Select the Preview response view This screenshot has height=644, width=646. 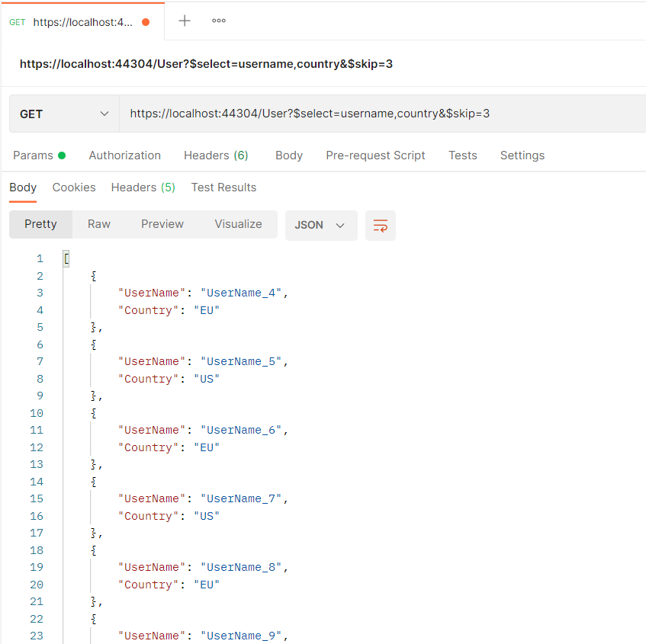pos(162,224)
